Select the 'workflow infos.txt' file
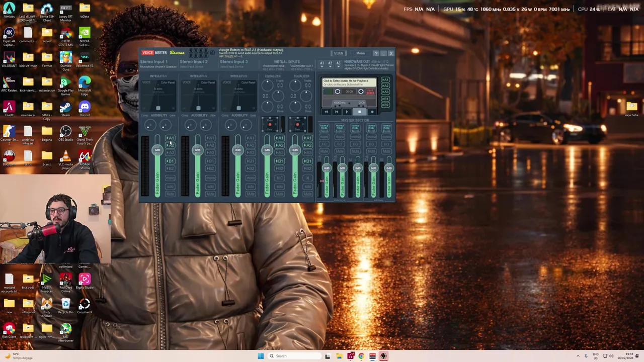 click(28, 135)
